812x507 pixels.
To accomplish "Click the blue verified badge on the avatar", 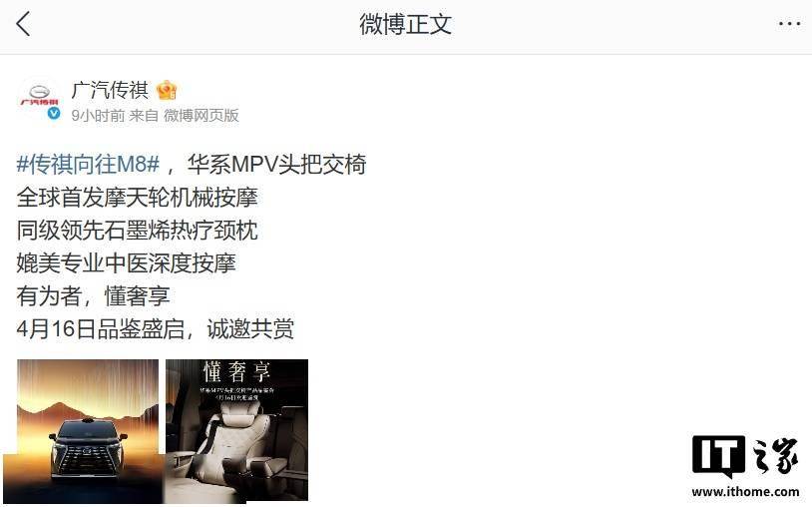I will click(54, 114).
